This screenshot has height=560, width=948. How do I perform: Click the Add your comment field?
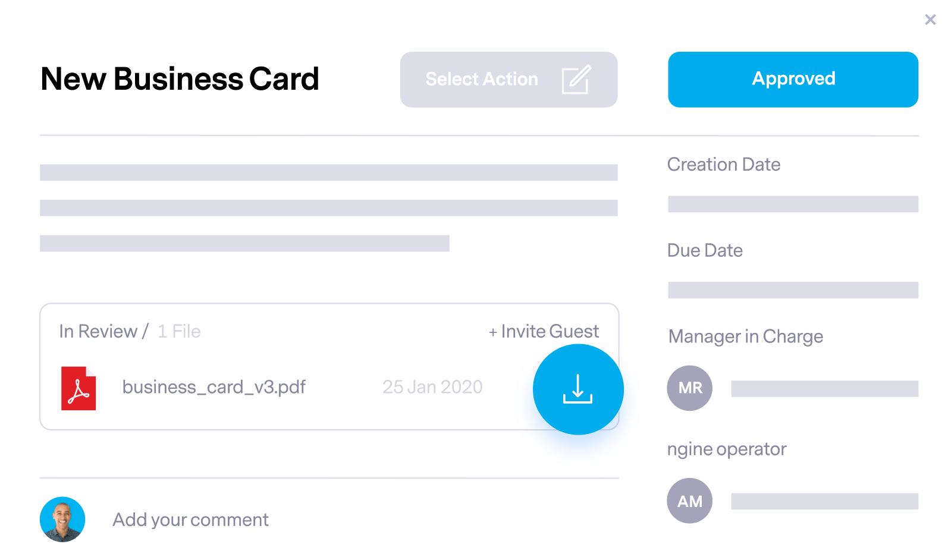191,520
